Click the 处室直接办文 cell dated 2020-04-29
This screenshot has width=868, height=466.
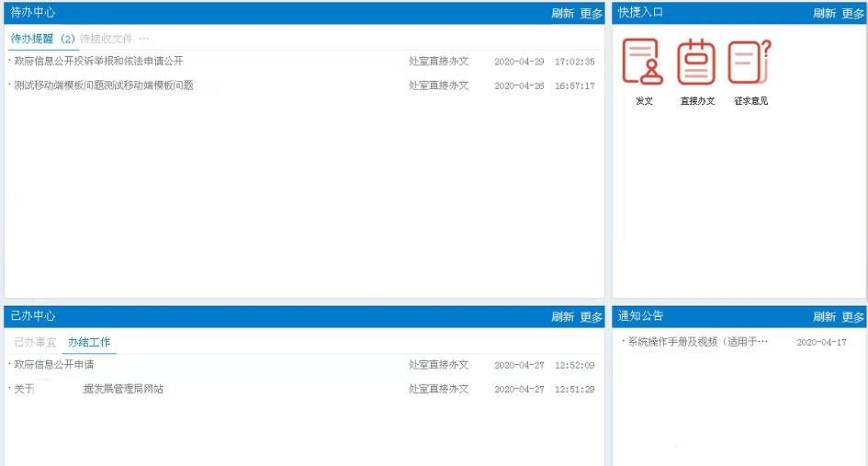tap(438, 61)
